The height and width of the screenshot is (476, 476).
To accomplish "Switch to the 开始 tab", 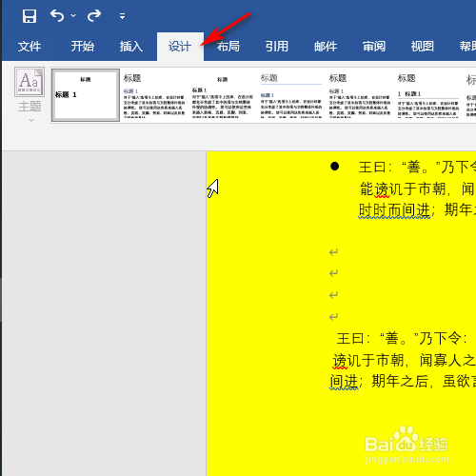I will [83, 47].
